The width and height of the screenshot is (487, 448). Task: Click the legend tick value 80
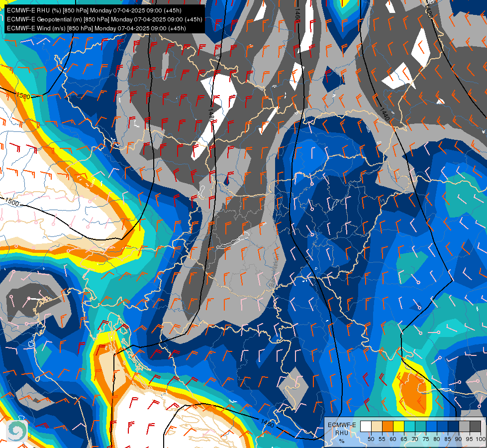click(x=437, y=439)
